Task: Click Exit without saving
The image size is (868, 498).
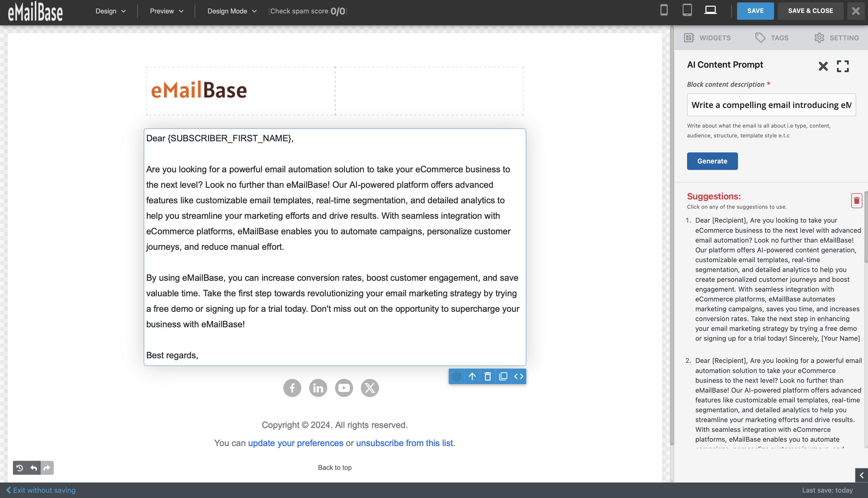Action: [41, 490]
